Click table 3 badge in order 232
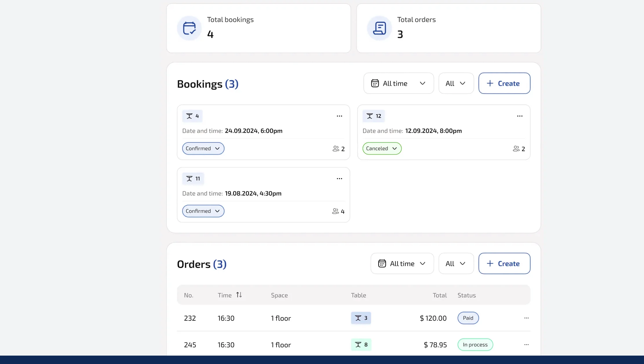 (x=361, y=318)
